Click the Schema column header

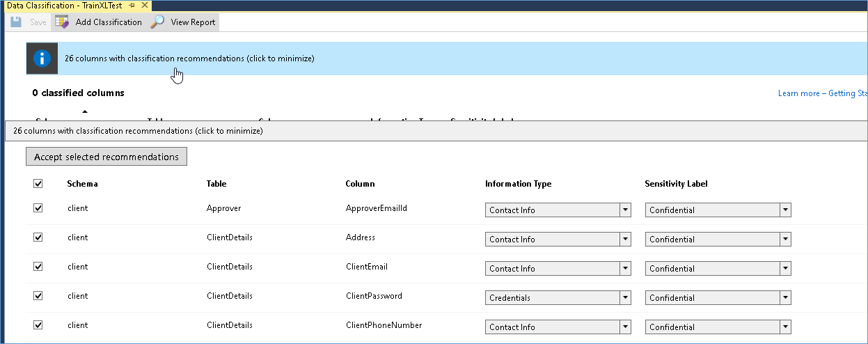(82, 184)
